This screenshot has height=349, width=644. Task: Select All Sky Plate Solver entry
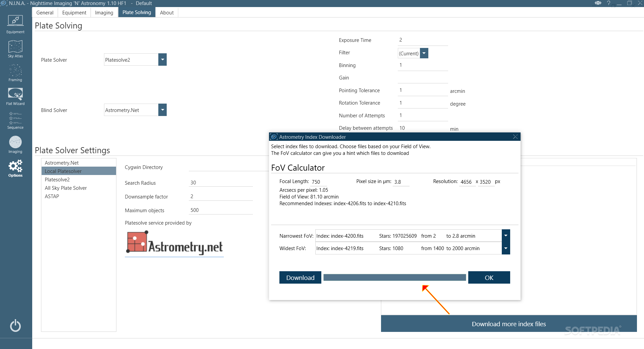pos(78,188)
